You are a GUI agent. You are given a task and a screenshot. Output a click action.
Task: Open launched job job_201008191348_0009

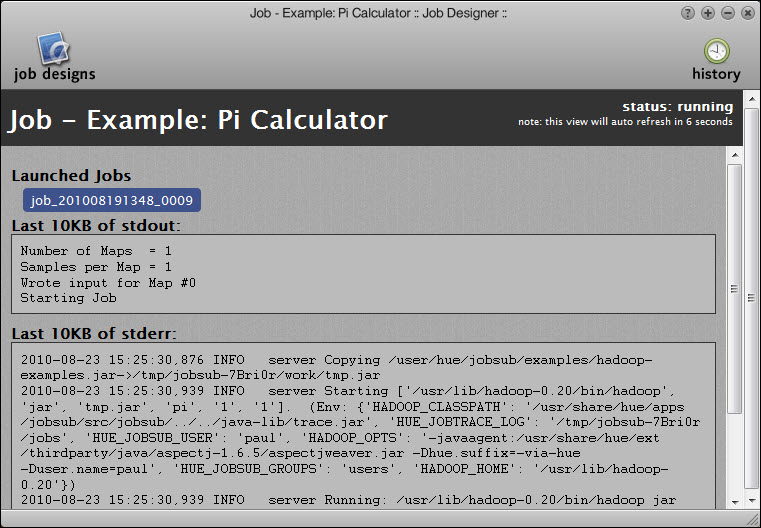pos(112,201)
